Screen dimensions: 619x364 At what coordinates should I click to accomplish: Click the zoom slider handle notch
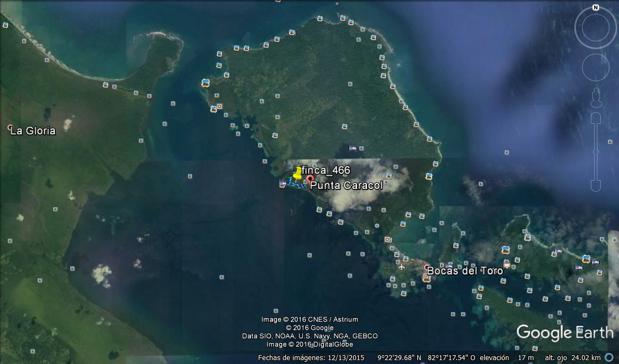tap(596, 152)
